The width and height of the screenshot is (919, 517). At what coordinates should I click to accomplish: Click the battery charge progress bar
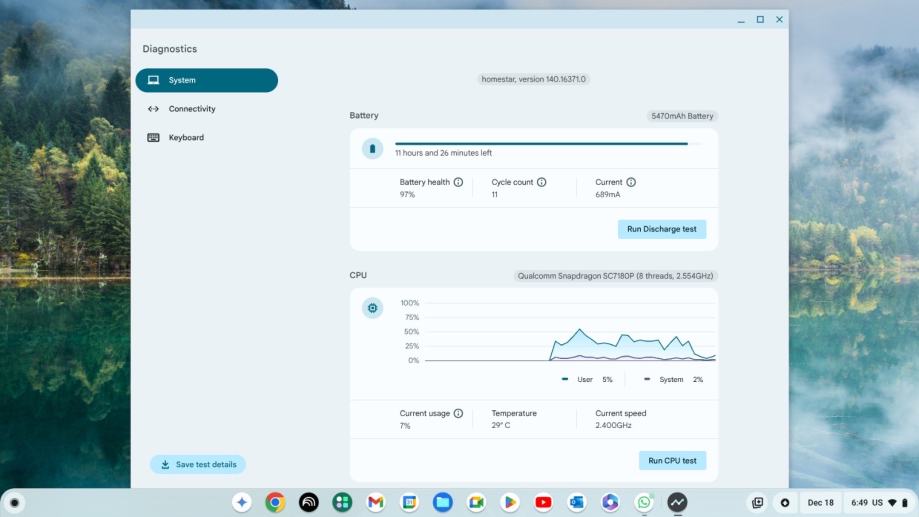pos(549,144)
